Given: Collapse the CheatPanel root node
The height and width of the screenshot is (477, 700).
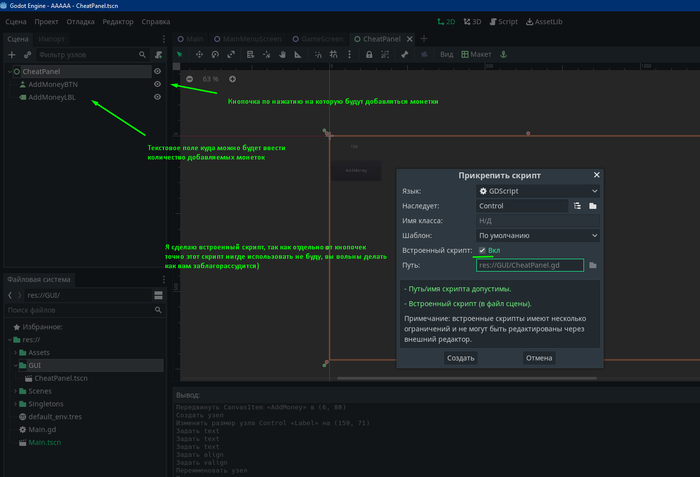Looking at the screenshot, I should pyautogui.click(x=10, y=72).
